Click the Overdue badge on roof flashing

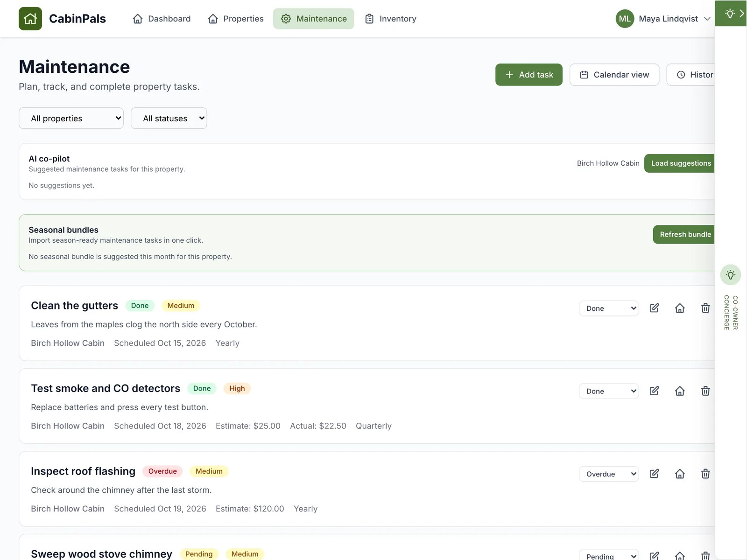162,471
